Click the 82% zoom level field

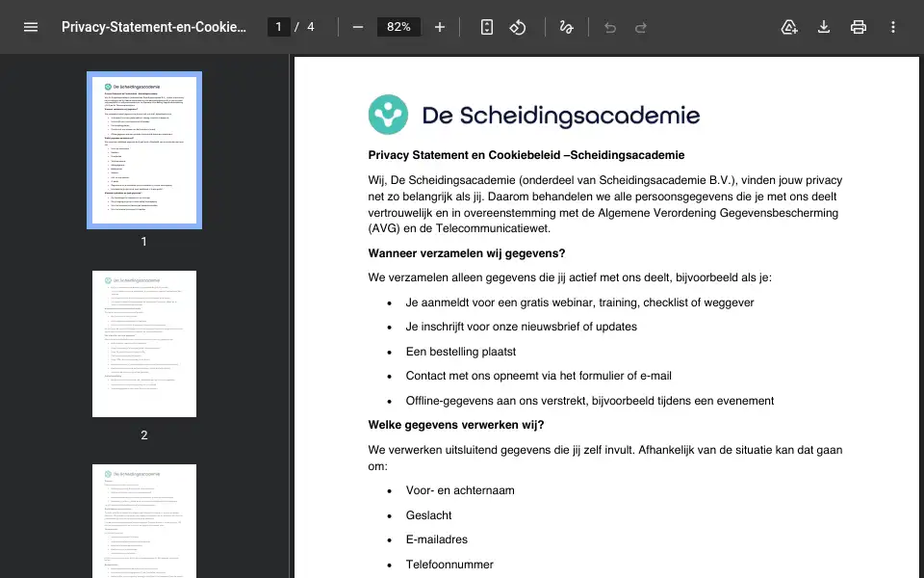398,27
